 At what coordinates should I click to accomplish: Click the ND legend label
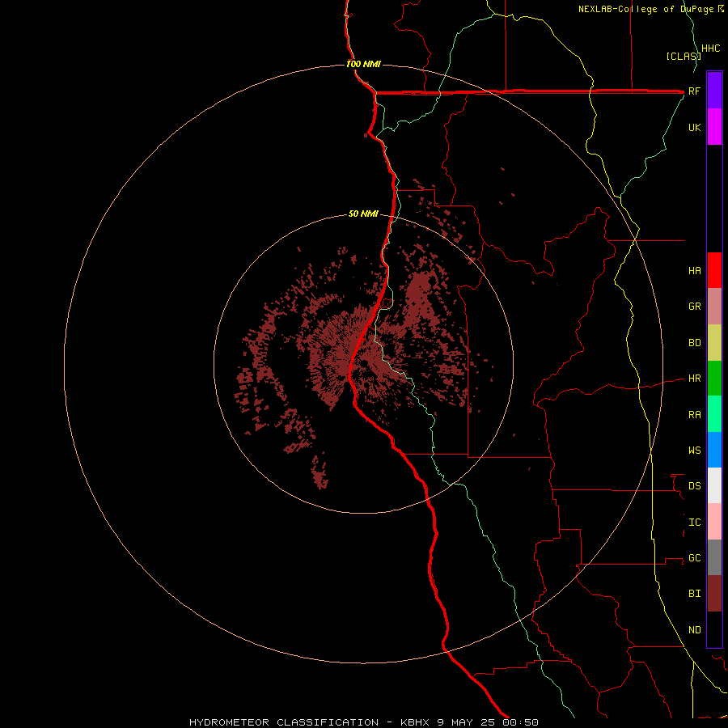click(x=694, y=630)
